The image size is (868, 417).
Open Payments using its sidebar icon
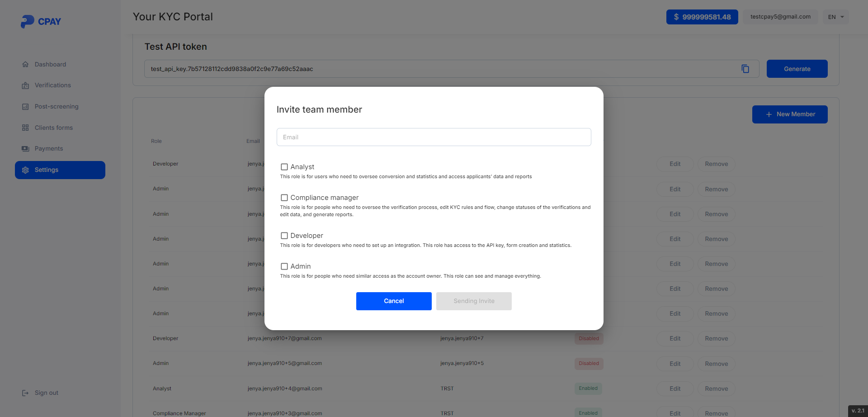26,148
